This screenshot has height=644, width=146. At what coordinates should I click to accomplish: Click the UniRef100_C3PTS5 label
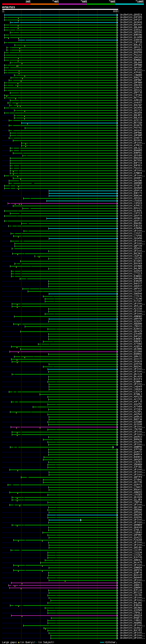point(131,42)
